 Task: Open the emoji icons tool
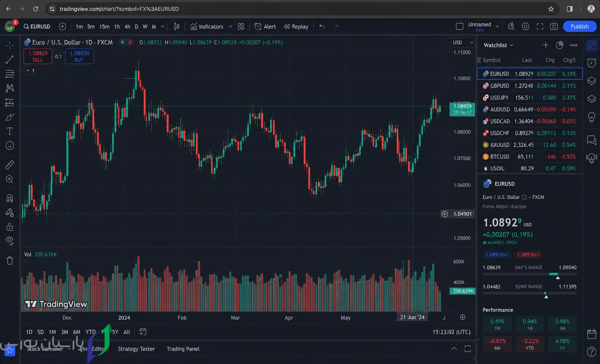tap(10, 146)
